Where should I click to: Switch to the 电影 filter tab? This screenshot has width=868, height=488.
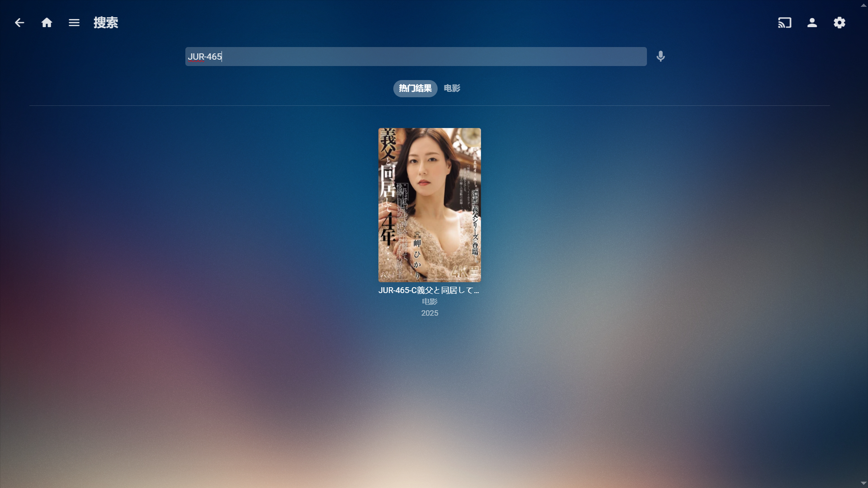(452, 89)
